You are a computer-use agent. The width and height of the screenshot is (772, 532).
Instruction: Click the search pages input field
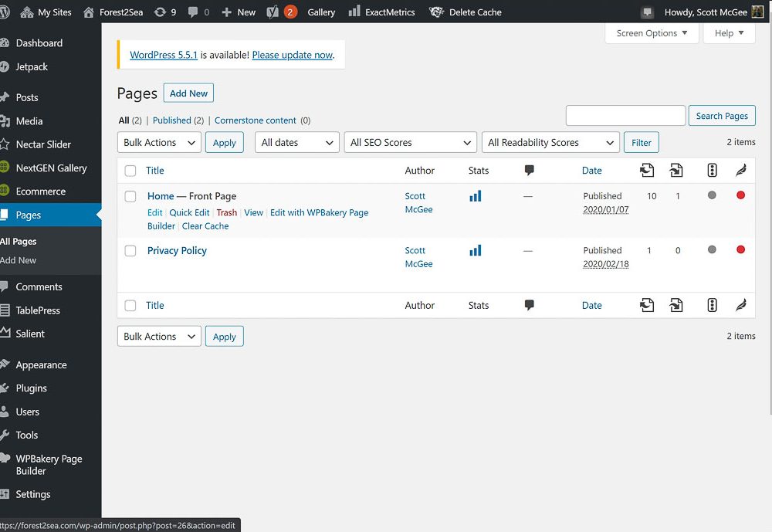click(x=625, y=116)
